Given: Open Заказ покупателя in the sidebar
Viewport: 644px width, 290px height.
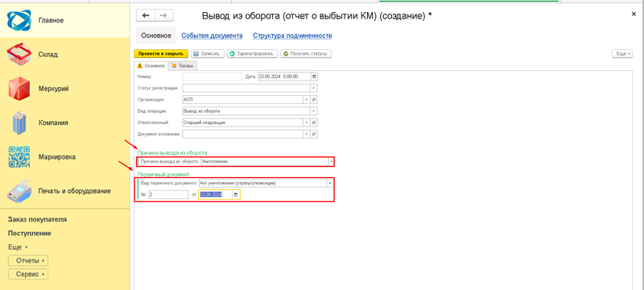Looking at the screenshot, I should point(37,219).
